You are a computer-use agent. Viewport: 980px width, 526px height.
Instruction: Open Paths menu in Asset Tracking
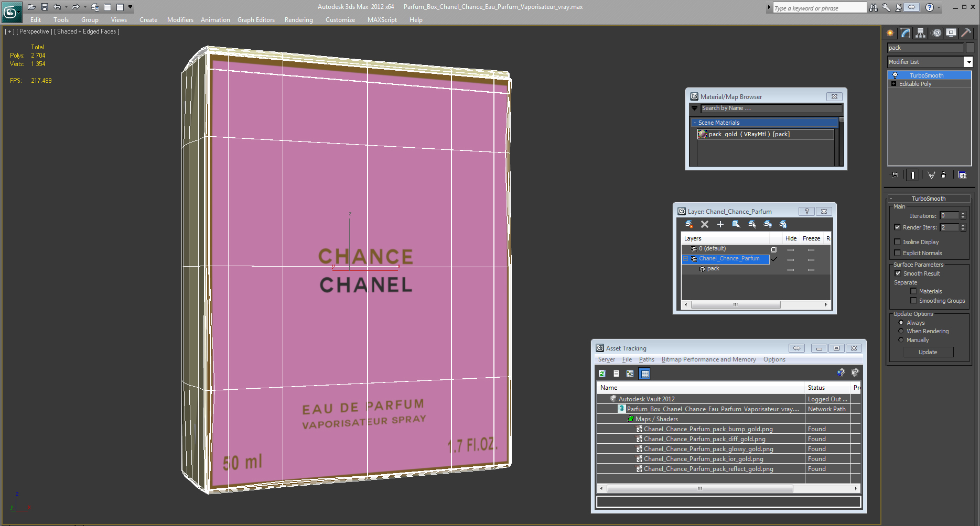[647, 359]
